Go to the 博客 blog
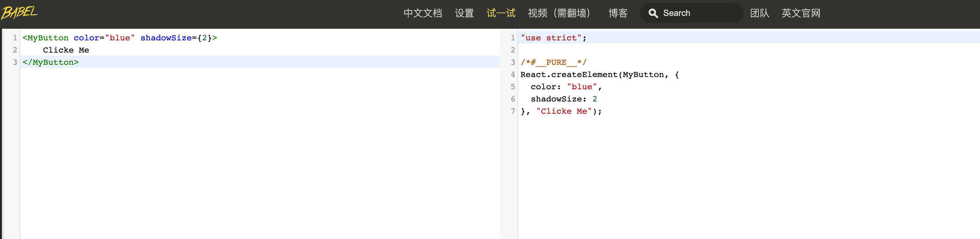Image resolution: width=980 pixels, height=239 pixels. tap(618, 13)
